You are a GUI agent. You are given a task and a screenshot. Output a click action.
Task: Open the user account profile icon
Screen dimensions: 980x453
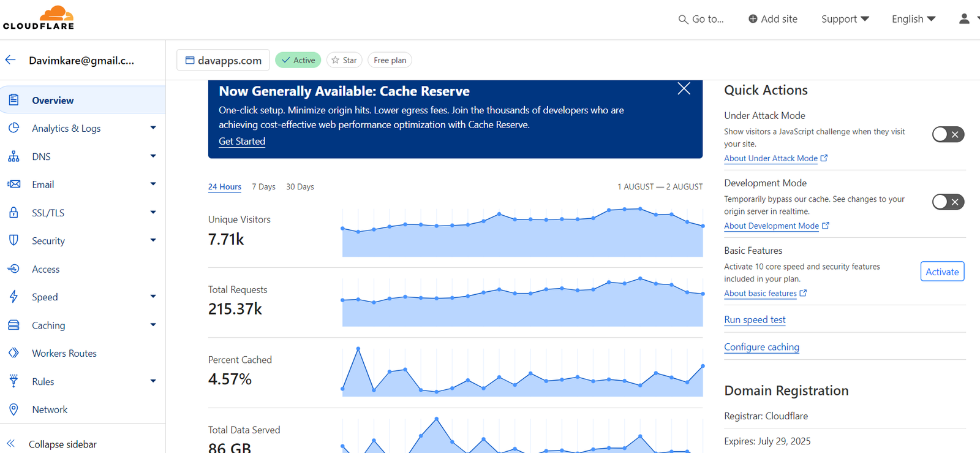[964, 19]
